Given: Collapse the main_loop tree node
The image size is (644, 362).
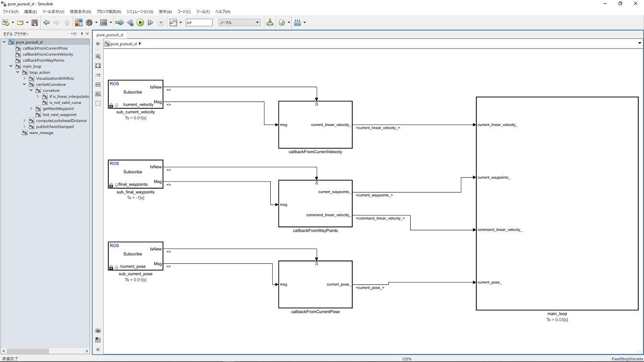Looking at the screenshot, I should pyautogui.click(x=11, y=67).
